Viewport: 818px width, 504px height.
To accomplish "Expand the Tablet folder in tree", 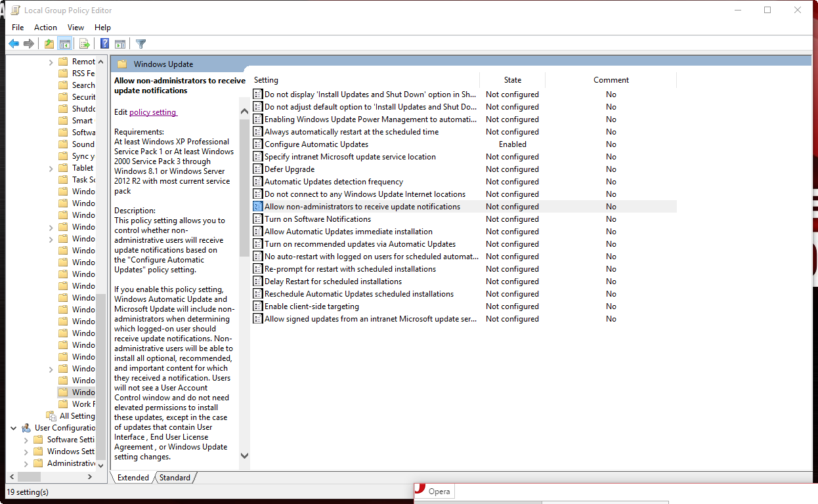I will 51,168.
